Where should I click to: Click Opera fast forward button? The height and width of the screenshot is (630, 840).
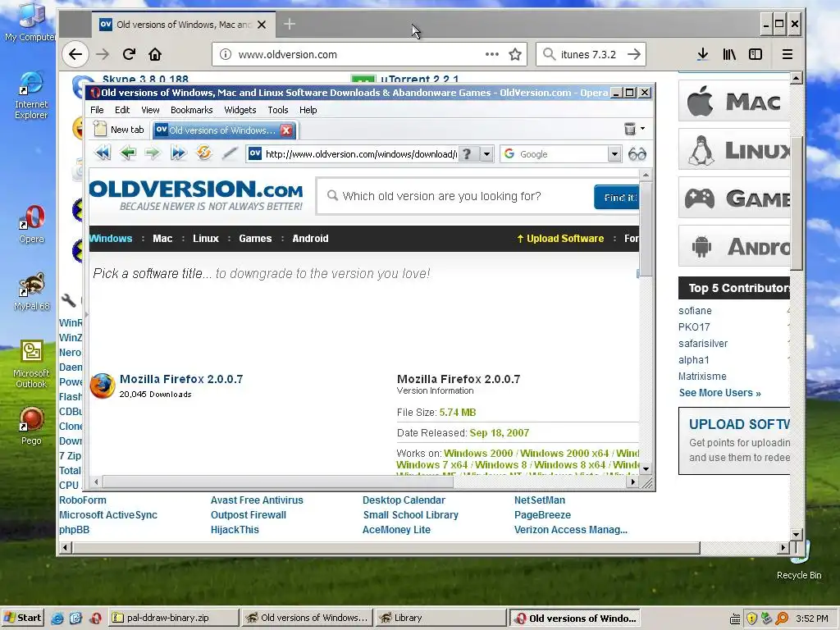(178, 153)
